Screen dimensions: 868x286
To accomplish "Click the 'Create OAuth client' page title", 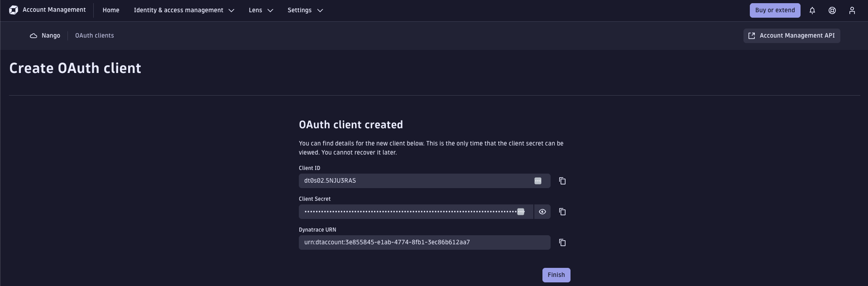I will (x=75, y=68).
